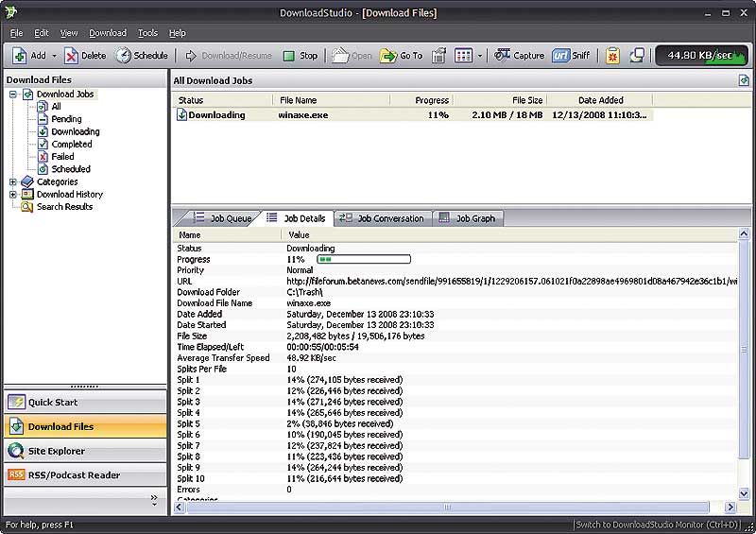The width and height of the screenshot is (756, 534).
Task: Click the download URL value
Action: 511,282
